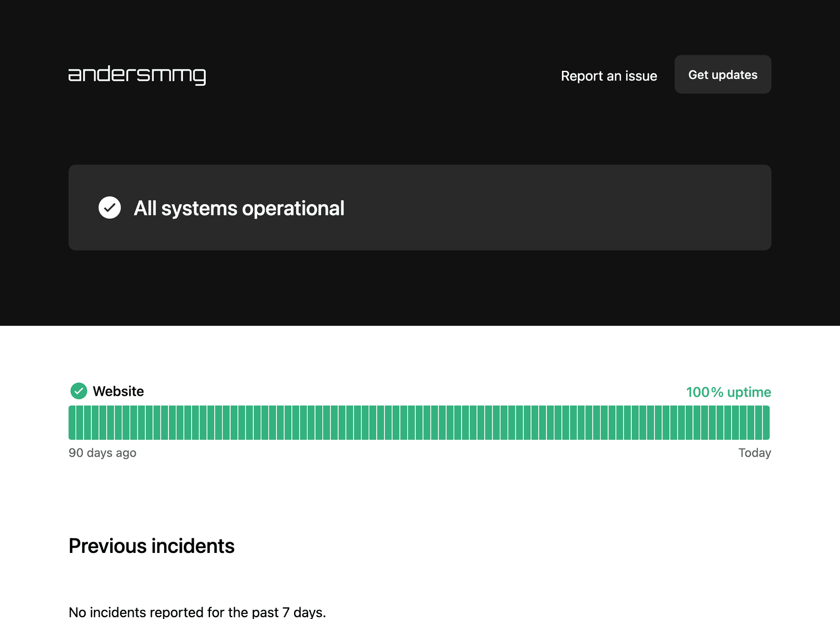Click the Today label under uptime chart

click(754, 453)
